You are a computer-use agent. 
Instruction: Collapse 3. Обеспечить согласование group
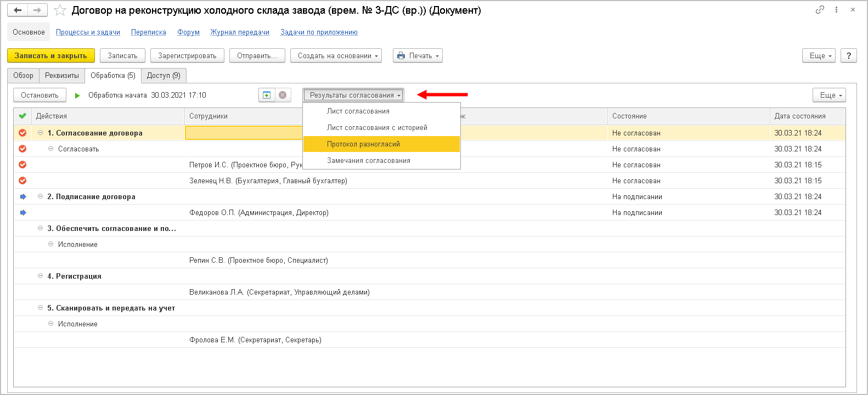(40, 228)
